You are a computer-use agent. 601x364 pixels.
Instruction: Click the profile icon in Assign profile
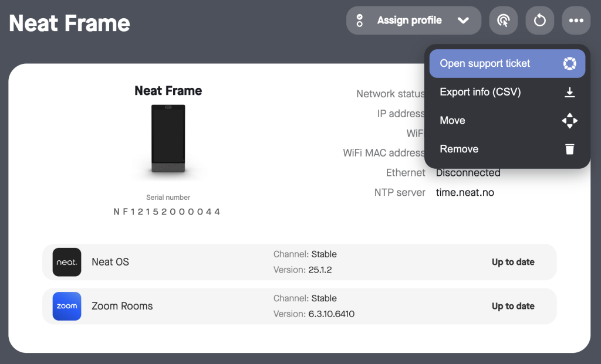coord(360,21)
